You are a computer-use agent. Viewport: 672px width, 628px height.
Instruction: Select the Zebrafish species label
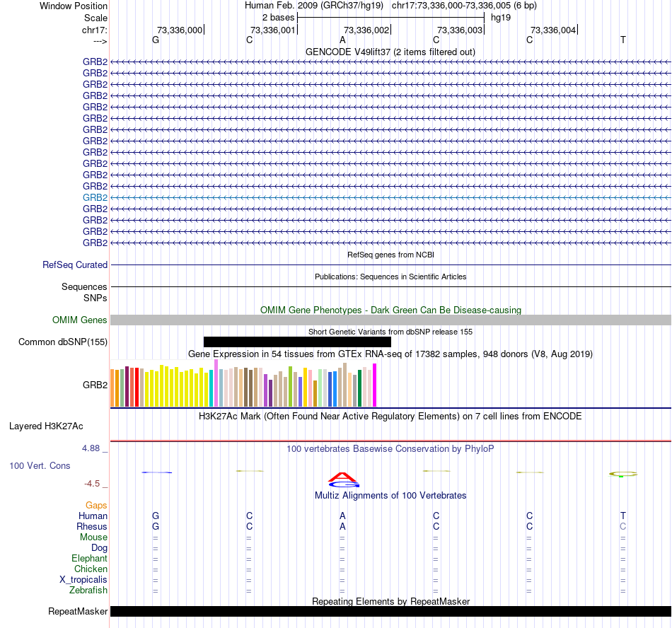(x=88, y=590)
